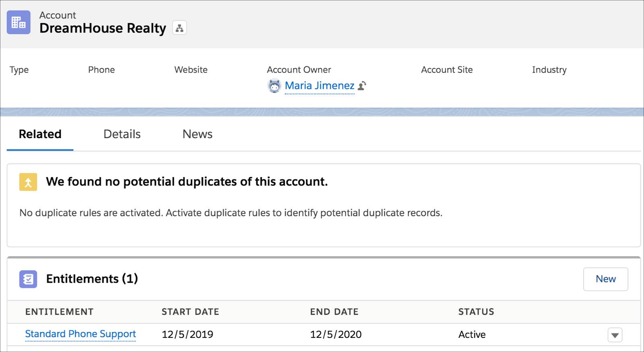Click the yellow duplicates merge icon

click(x=28, y=182)
